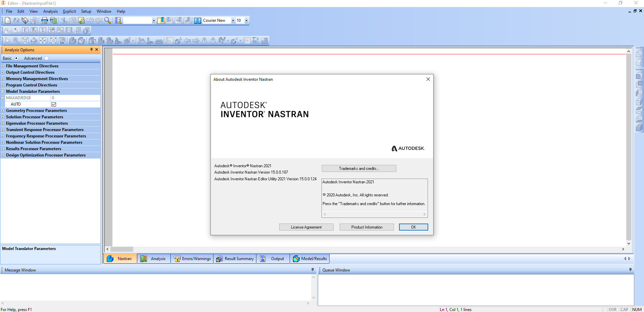Confirm the About dialog with OK
The image size is (644, 312).
coord(413,227)
